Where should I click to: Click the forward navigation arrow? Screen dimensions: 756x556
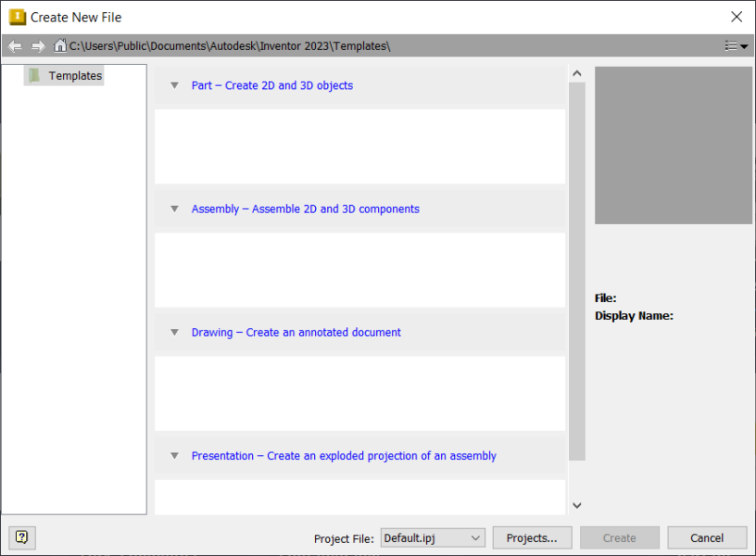click(38, 45)
